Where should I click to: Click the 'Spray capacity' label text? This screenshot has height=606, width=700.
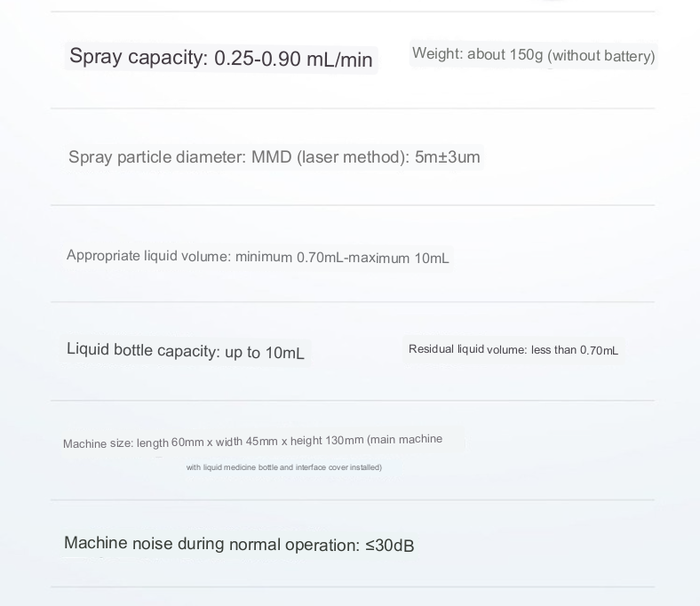(138, 58)
